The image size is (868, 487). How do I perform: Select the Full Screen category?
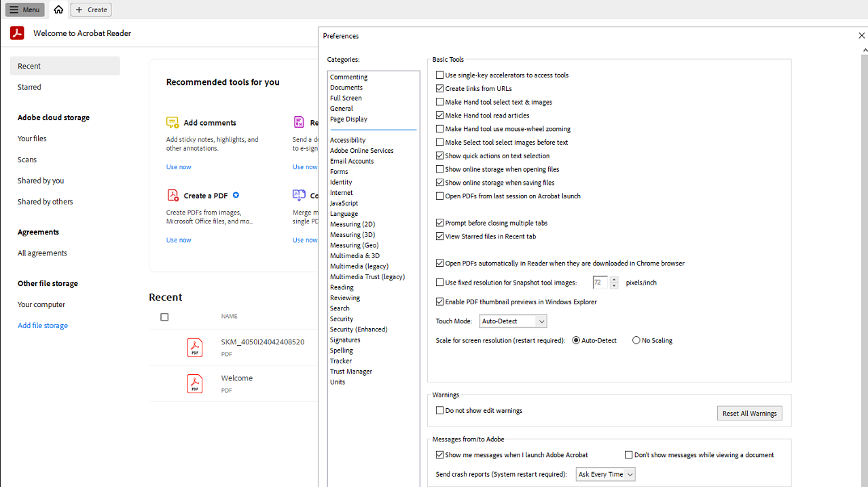point(346,98)
